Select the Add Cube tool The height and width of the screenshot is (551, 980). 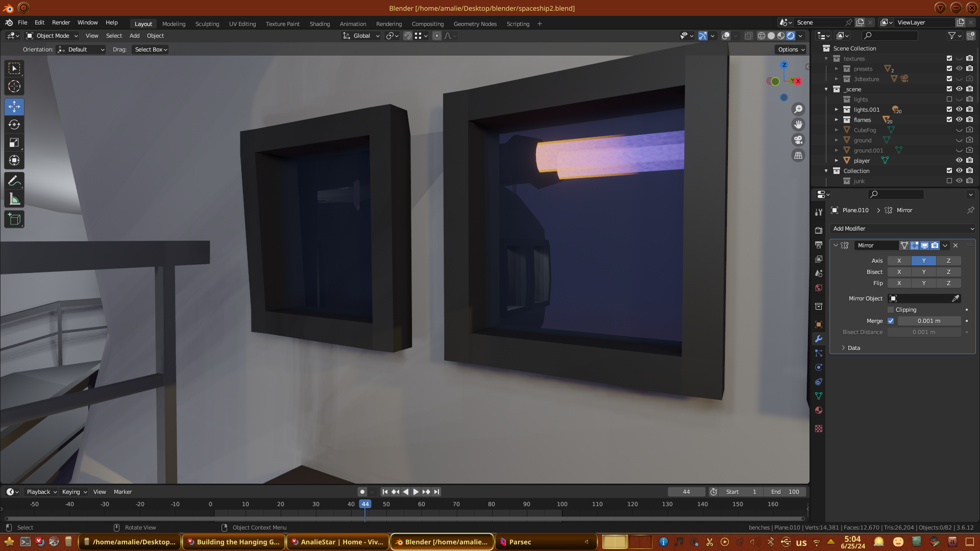[14, 219]
